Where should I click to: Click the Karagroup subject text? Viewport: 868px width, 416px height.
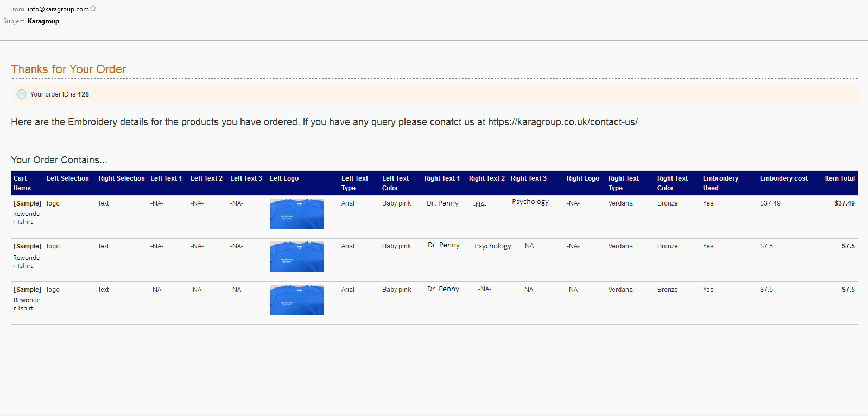pyautogui.click(x=43, y=21)
